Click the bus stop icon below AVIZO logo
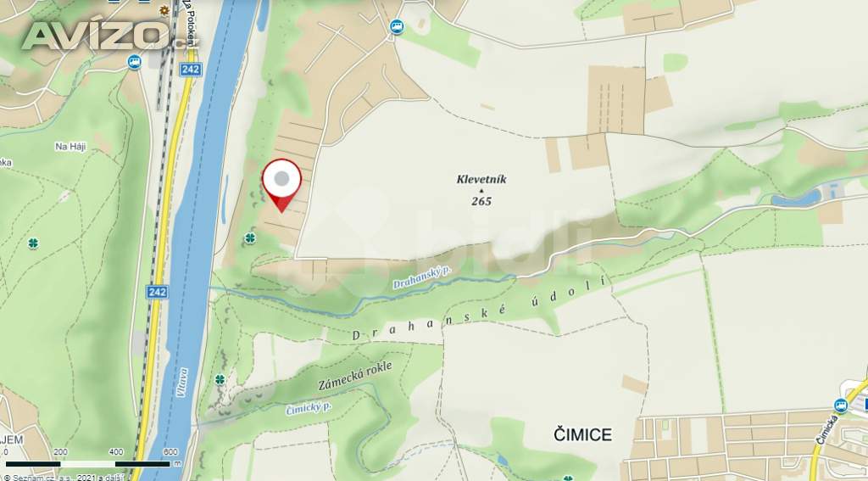This screenshot has width=868, height=481. [x=134, y=62]
